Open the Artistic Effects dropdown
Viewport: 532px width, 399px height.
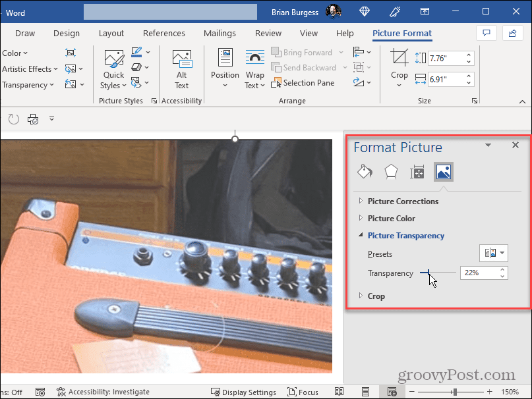click(29, 69)
